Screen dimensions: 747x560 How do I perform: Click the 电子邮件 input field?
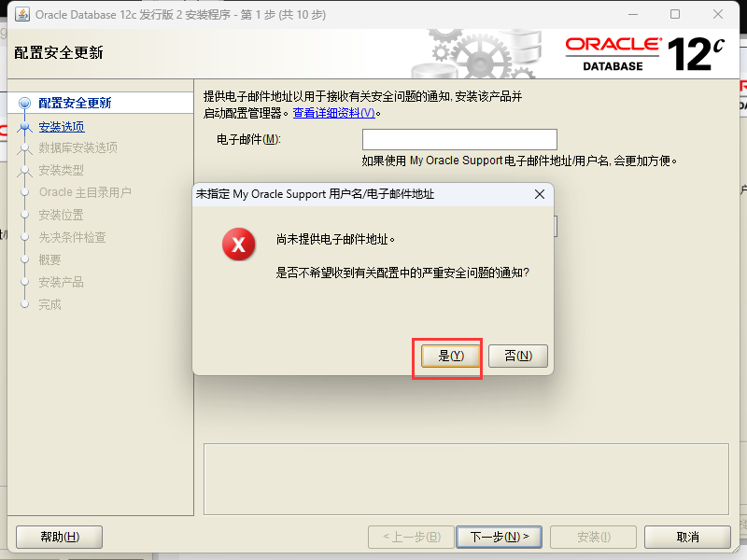(x=459, y=139)
